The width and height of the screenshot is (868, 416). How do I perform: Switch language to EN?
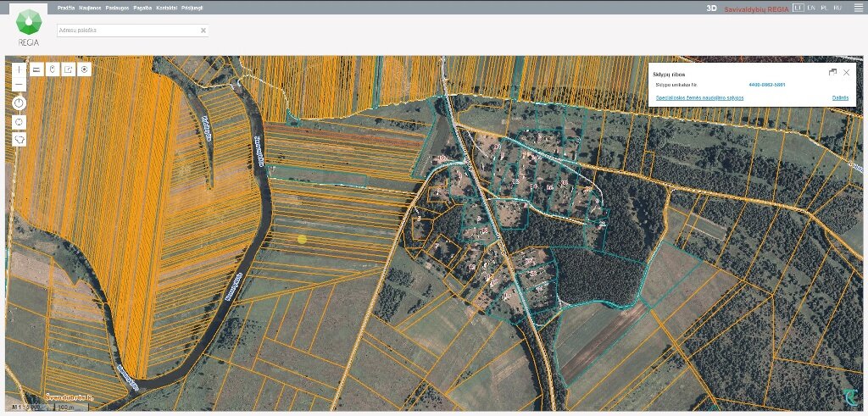(811, 8)
